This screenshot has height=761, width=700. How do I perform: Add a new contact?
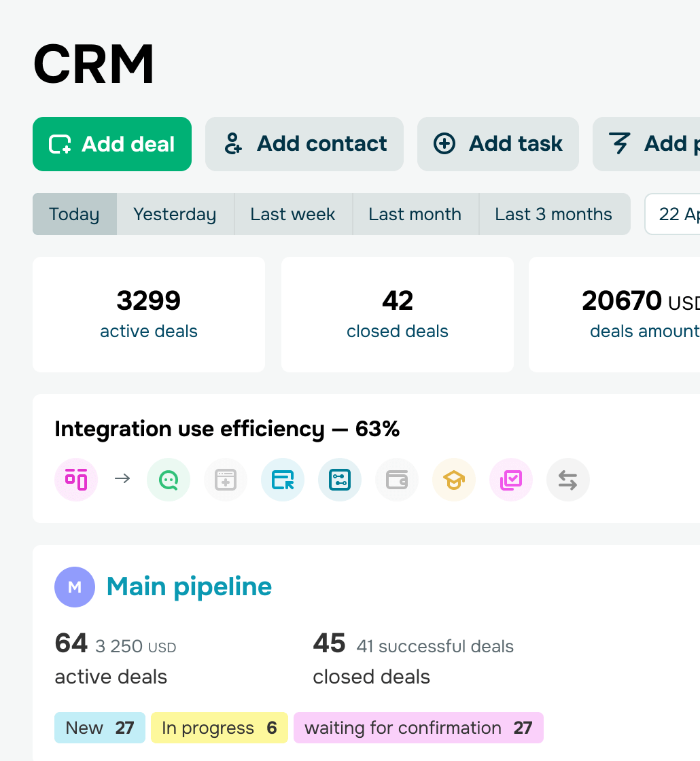pos(304,144)
